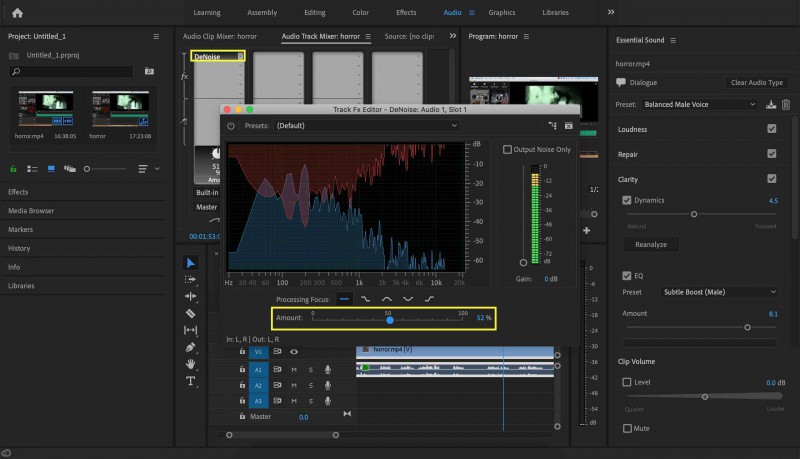This screenshot has height=459, width=800.
Task: Uncheck the Dynamics checkbox
Action: tap(627, 200)
